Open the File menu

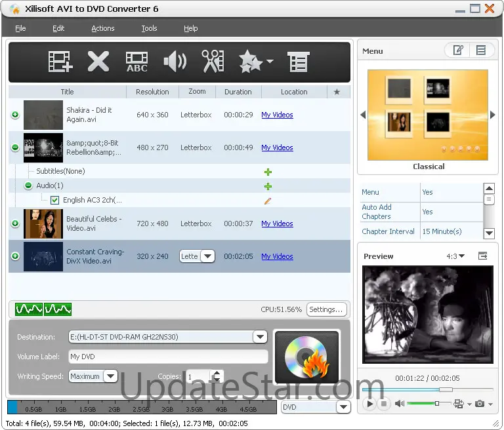click(x=20, y=28)
